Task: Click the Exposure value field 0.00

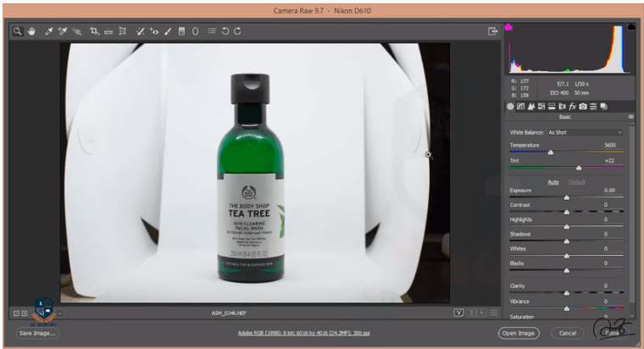Action: point(609,190)
